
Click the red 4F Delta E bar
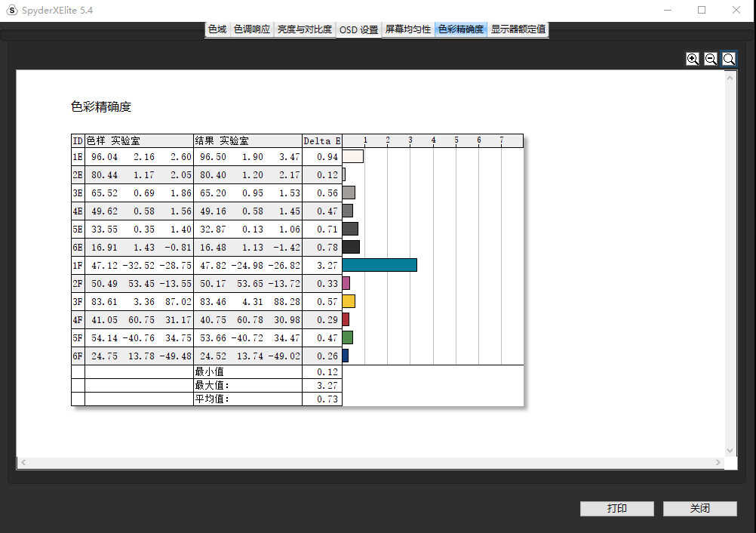[x=346, y=319]
